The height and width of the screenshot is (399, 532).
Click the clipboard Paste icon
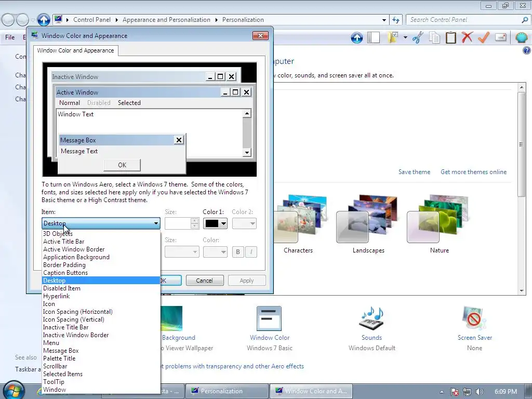click(x=450, y=37)
